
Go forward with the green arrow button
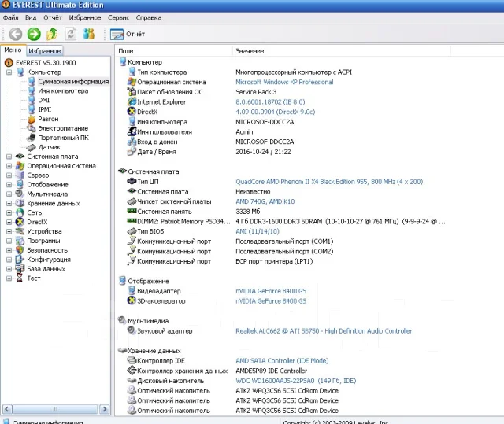34,34
